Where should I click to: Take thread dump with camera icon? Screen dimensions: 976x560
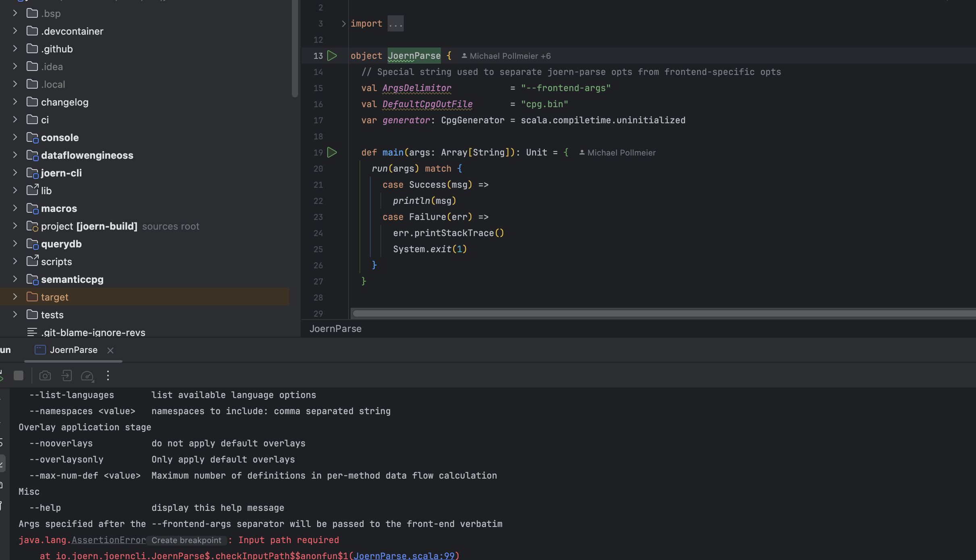(45, 375)
